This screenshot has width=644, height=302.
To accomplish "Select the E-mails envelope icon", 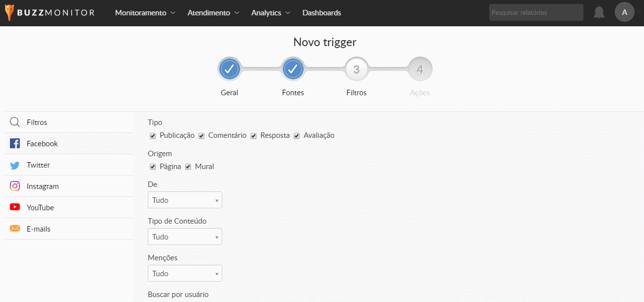I will tap(15, 229).
